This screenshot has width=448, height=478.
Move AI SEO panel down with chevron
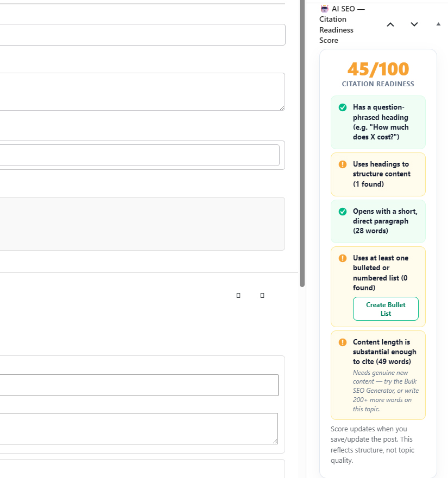[x=414, y=24]
